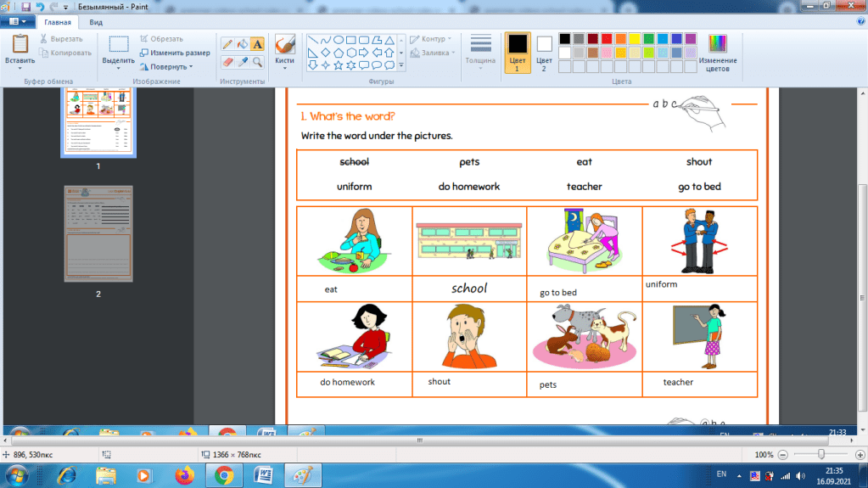868x488 pixels.
Task: Expand the Кисти brushes dropdown
Action: pyautogui.click(x=284, y=69)
